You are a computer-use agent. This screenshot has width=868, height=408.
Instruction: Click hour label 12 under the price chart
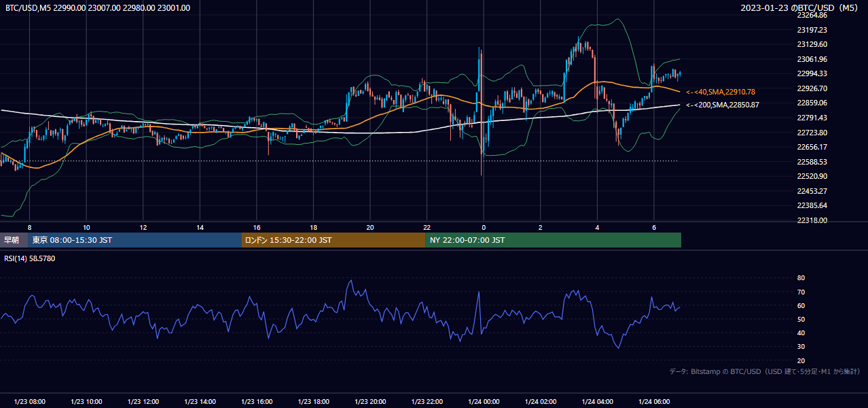coord(143,227)
